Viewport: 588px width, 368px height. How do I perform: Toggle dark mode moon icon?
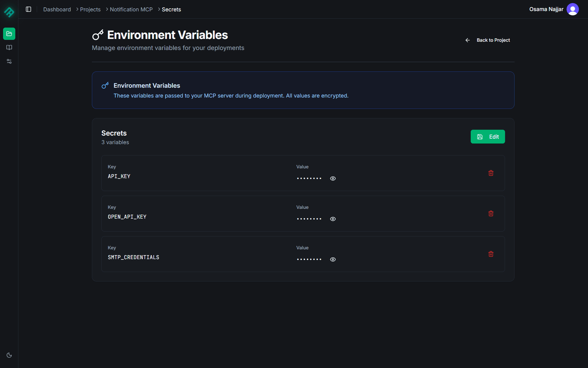tap(9, 355)
